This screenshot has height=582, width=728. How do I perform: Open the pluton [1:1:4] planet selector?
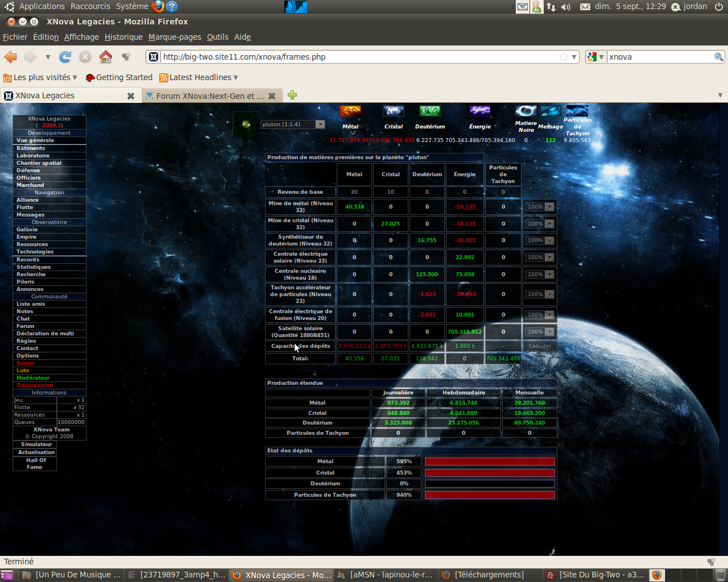pos(292,124)
